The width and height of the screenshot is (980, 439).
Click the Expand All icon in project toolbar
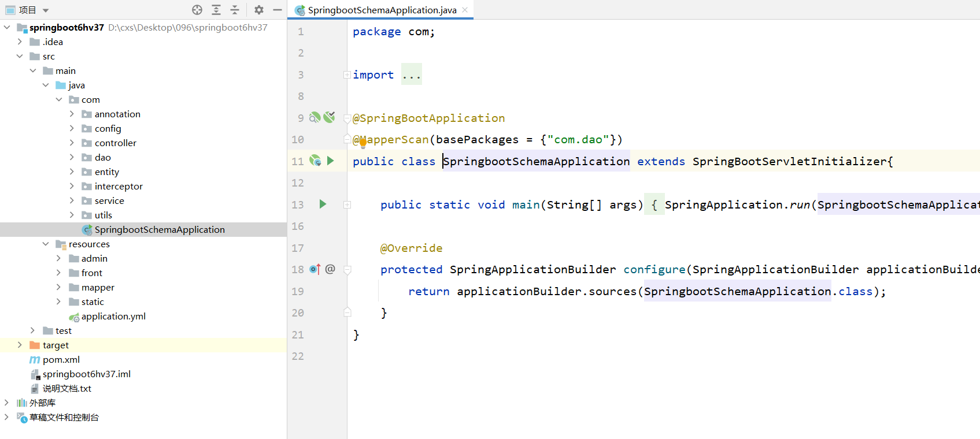216,10
